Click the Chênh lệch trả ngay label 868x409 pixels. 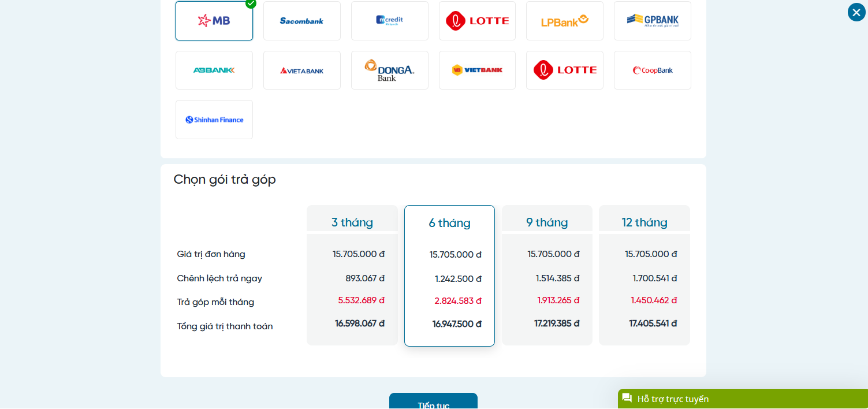(219, 278)
